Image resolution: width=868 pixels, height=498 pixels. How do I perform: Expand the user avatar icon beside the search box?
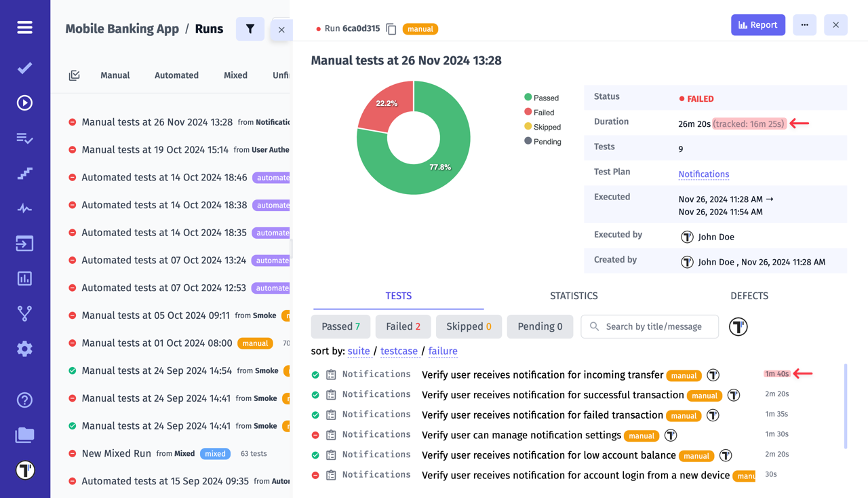[738, 326]
